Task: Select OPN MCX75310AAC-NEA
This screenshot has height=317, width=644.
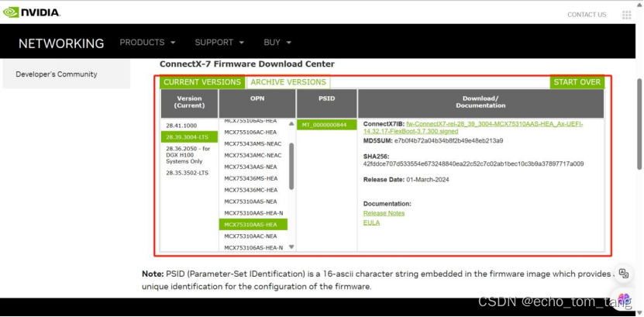Action: [x=253, y=236]
